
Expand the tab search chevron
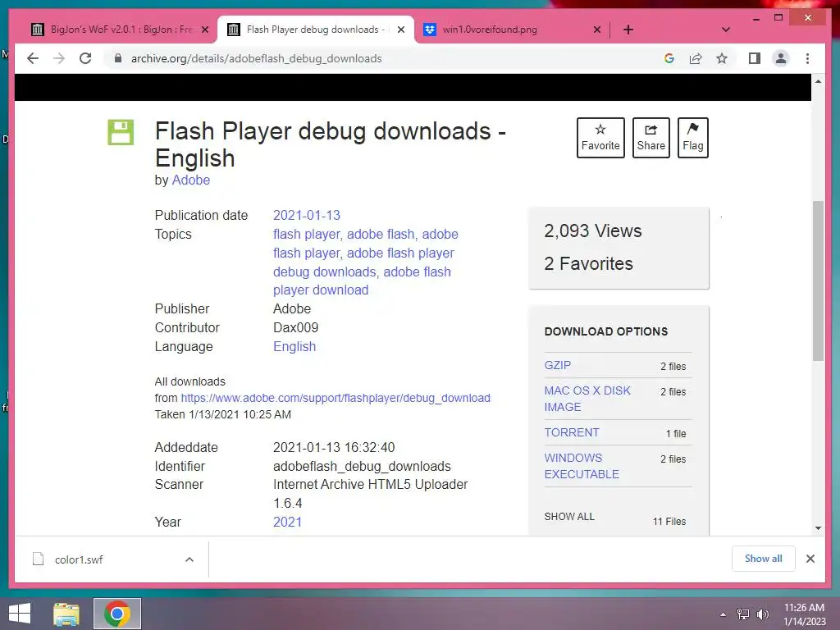click(x=725, y=30)
